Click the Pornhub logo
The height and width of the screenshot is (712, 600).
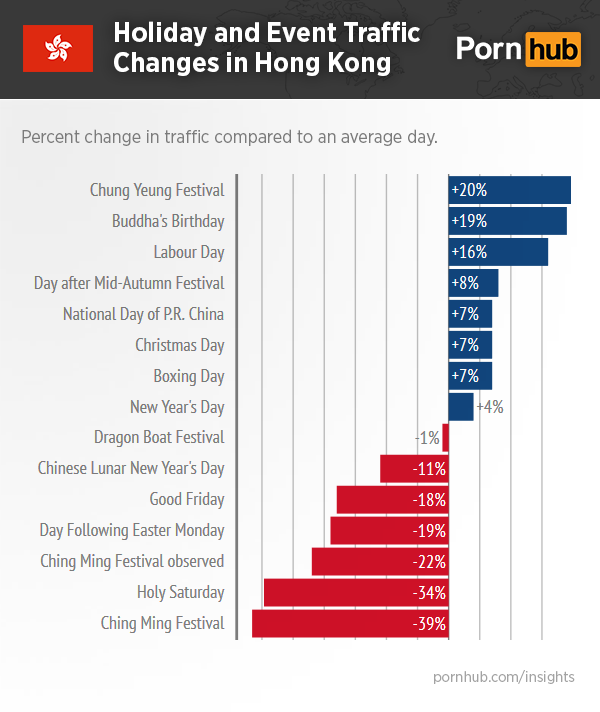point(518,48)
